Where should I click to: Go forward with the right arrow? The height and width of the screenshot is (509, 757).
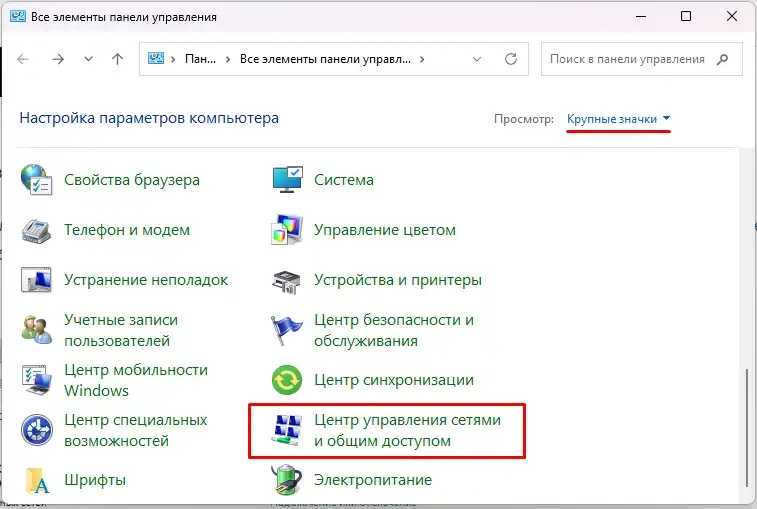[58, 59]
